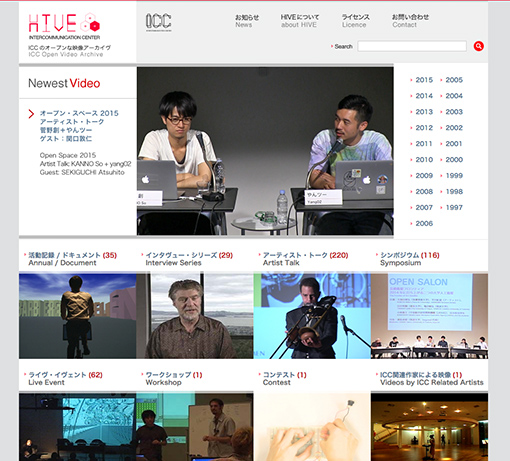This screenshot has width=510, height=461.
Task: Select the 2006 year archive link
Action: pos(424,223)
